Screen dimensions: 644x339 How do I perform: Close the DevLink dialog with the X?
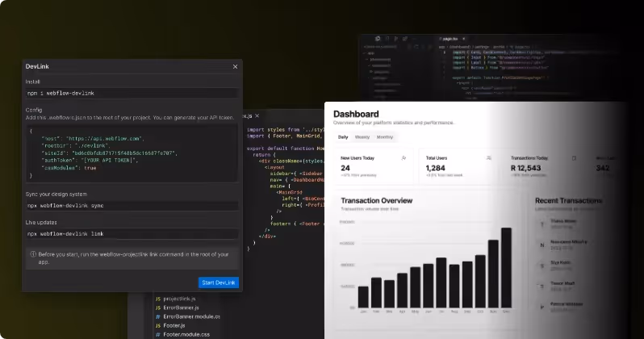pos(235,66)
